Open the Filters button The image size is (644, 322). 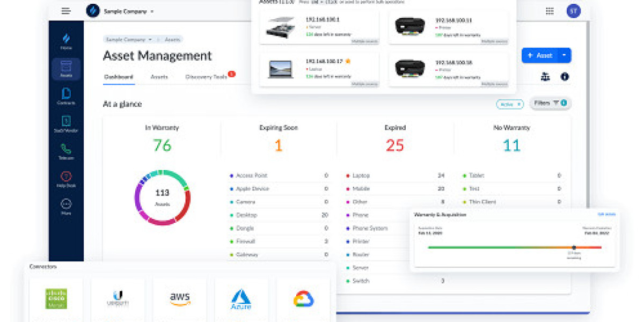pos(550,103)
